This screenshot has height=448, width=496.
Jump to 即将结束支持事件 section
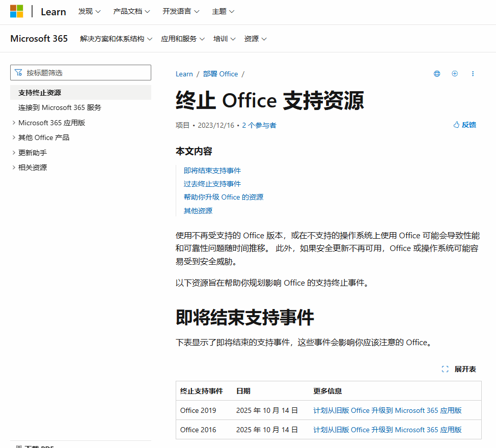coord(212,171)
